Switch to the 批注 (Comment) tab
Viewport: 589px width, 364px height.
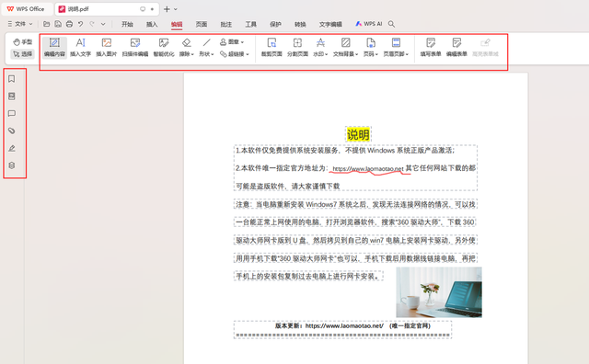226,24
